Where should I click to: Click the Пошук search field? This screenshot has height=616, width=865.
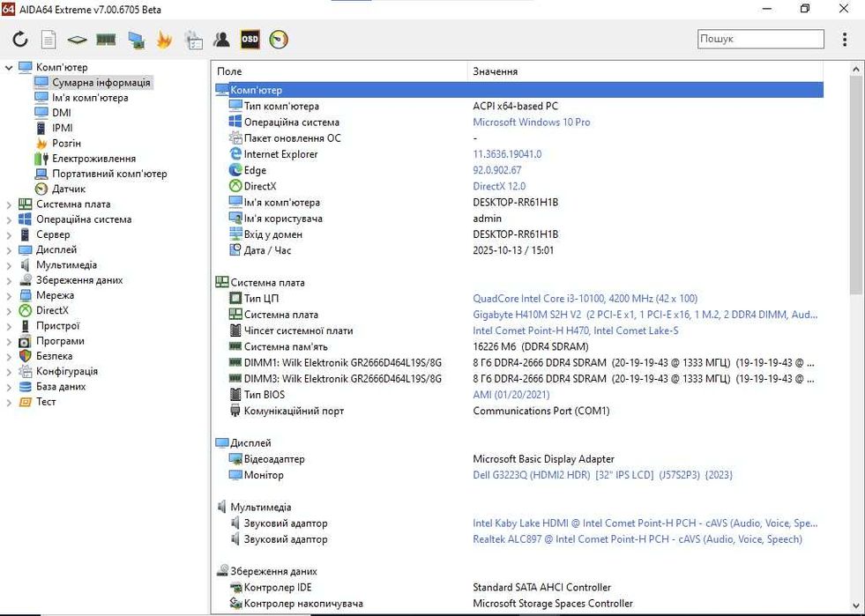[x=761, y=39]
